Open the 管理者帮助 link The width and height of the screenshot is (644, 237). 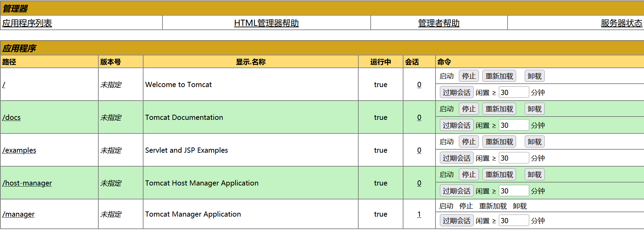[x=439, y=23]
